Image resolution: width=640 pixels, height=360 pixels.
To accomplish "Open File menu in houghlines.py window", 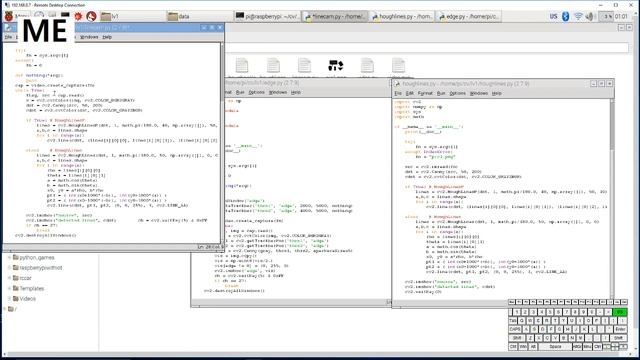I will [x=398, y=93].
